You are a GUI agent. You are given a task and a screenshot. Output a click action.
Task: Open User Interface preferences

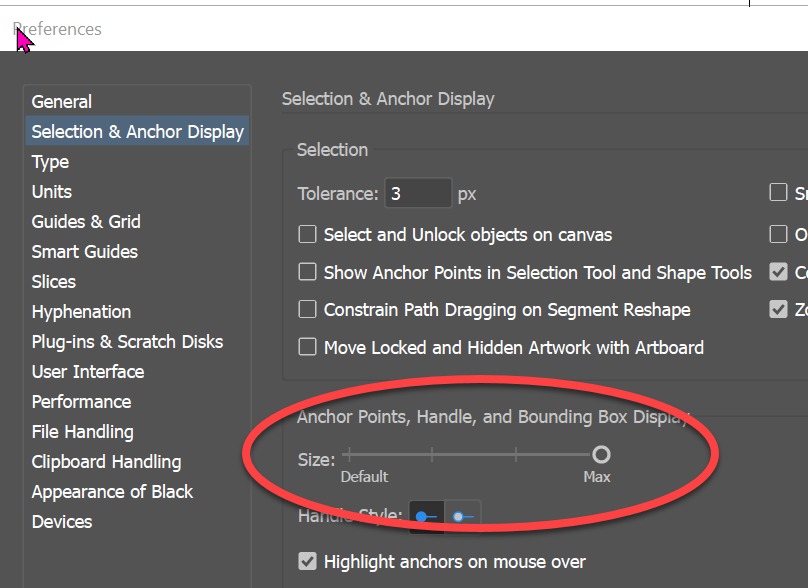(x=86, y=371)
